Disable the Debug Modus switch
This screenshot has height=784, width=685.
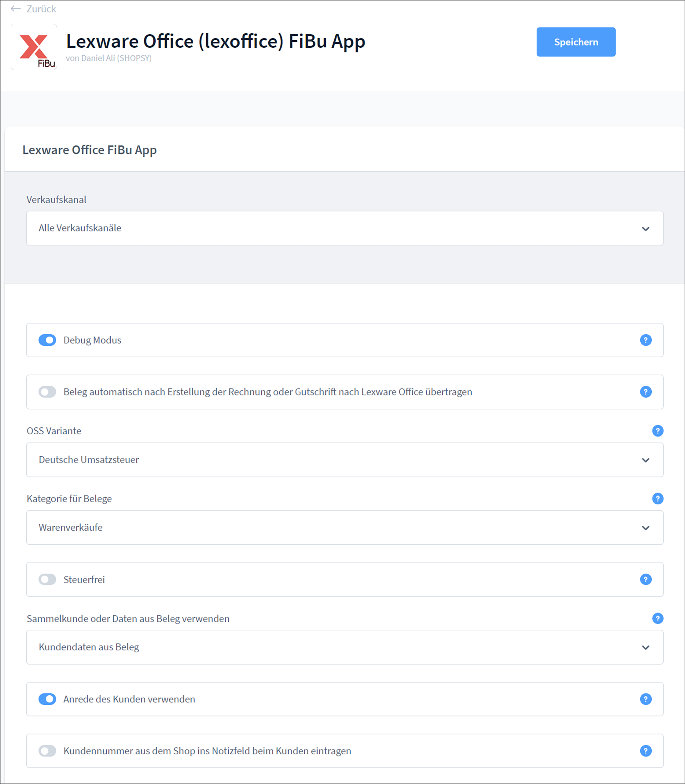[47, 340]
